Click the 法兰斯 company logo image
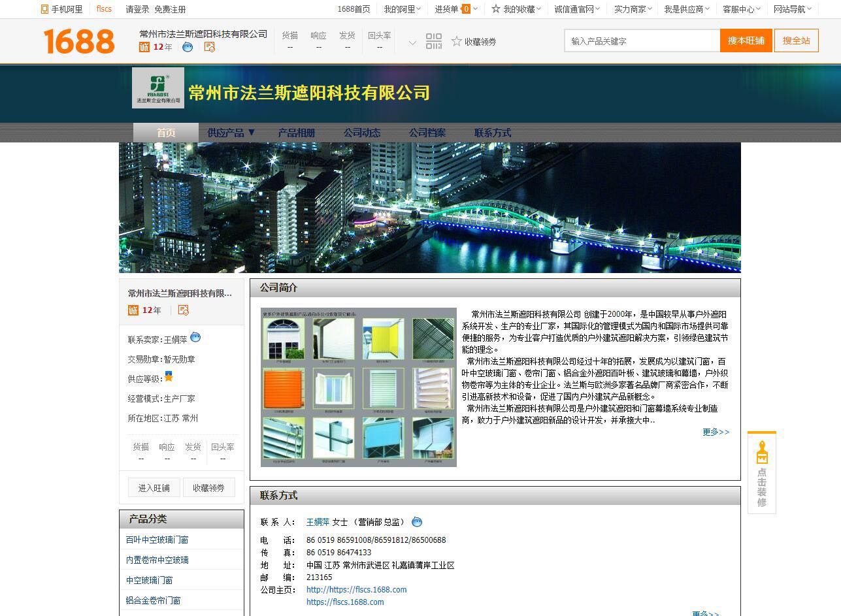Viewport: 841px width, 616px height. point(158,88)
